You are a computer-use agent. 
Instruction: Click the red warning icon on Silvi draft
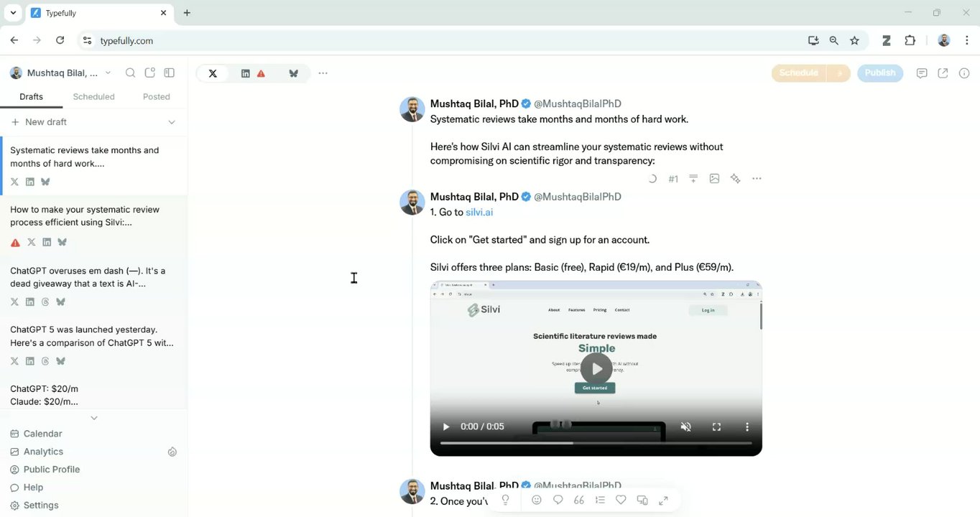coord(15,243)
